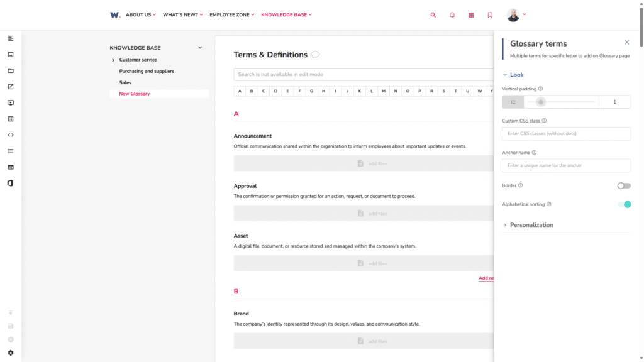Open the What's New? menu
This screenshot has width=644, height=362.
[x=182, y=15]
